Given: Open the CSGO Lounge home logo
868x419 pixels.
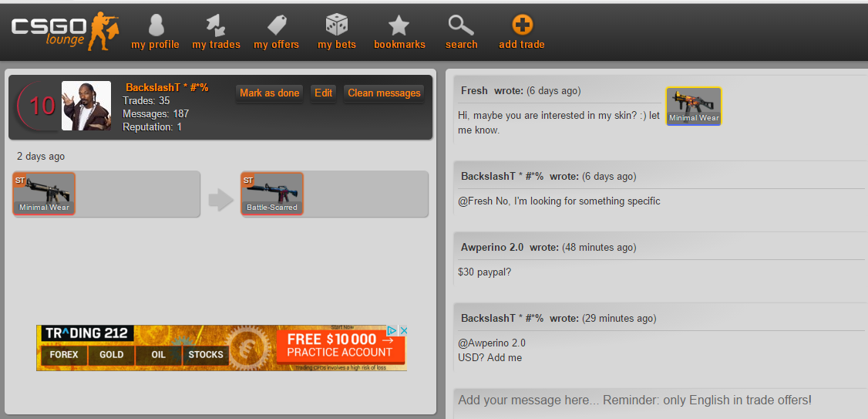Looking at the screenshot, I should click(x=65, y=32).
